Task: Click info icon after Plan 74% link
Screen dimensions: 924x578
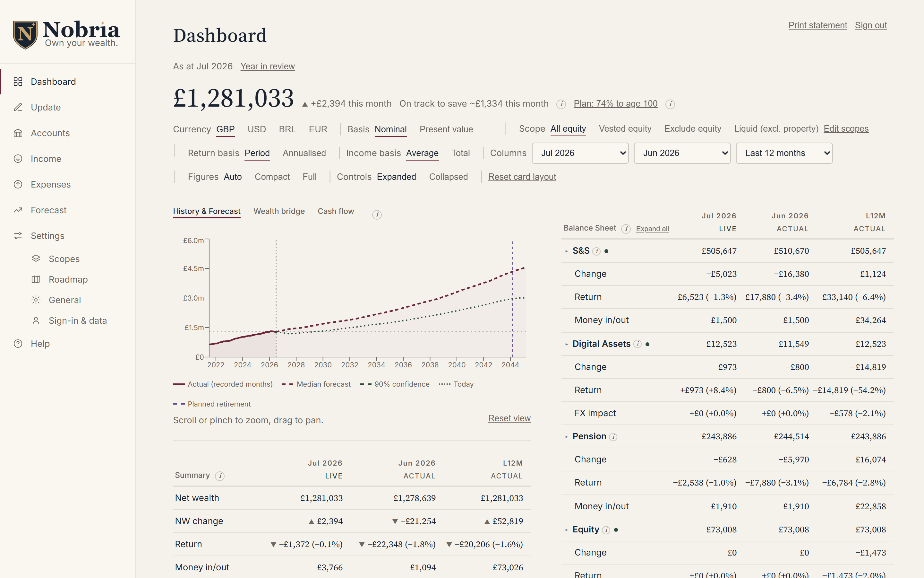Action: (x=670, y=104)
